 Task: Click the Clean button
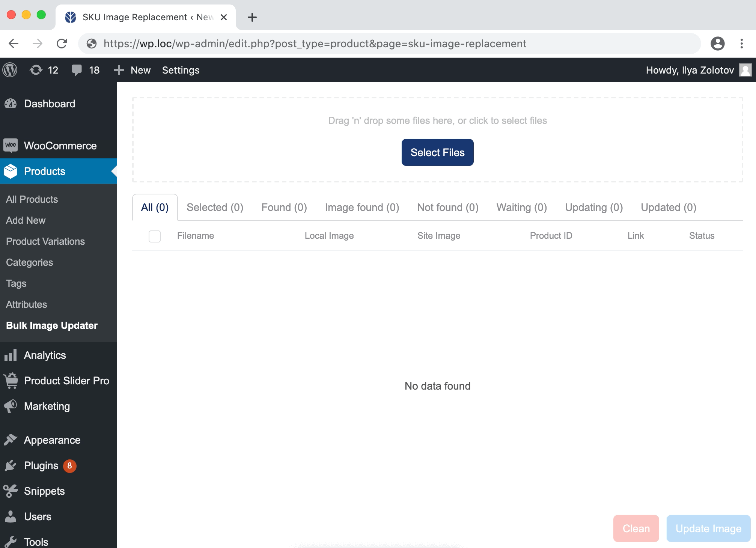click(x=636, y=528)
